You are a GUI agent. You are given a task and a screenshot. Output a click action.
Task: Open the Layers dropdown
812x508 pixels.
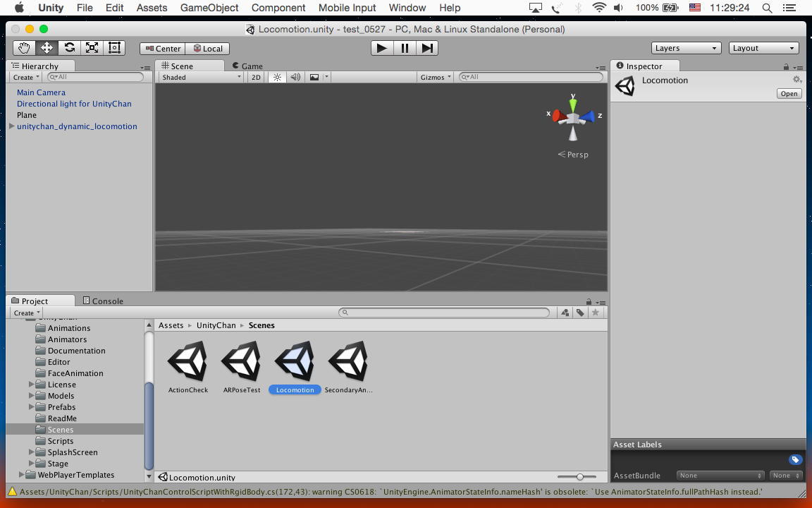tap(686, 48)
